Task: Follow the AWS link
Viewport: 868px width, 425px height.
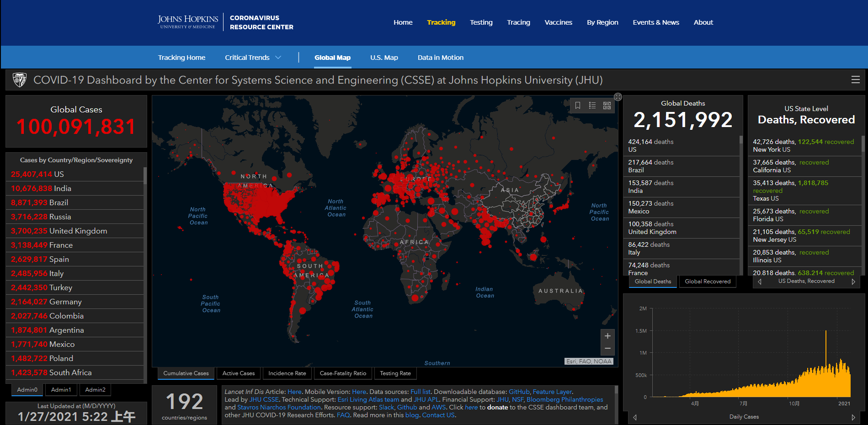Action: tap(439, 407)
